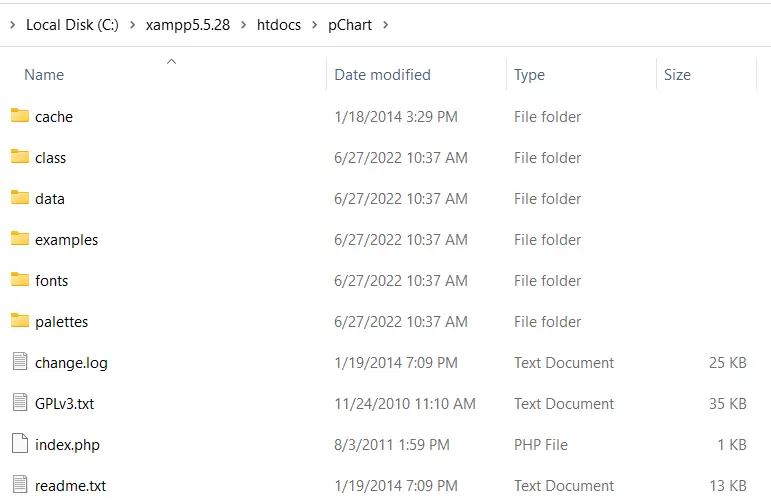Select the examples folder icon
The image size is (771, 504).
click(20, 239)
